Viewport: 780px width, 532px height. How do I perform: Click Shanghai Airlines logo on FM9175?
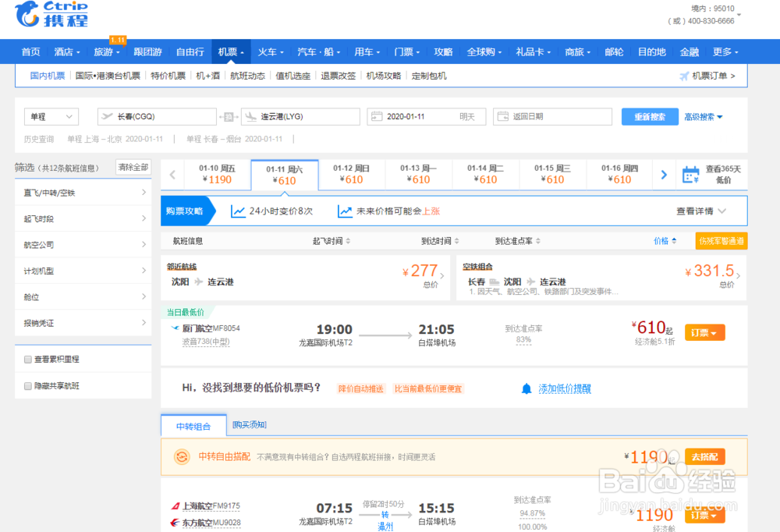pos(175,506)
